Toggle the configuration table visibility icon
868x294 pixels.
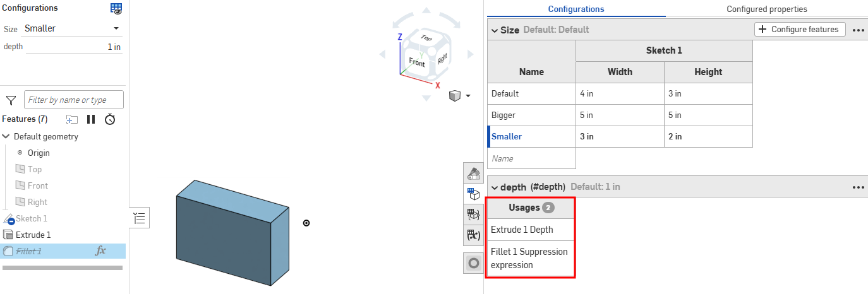coord(116,8)
